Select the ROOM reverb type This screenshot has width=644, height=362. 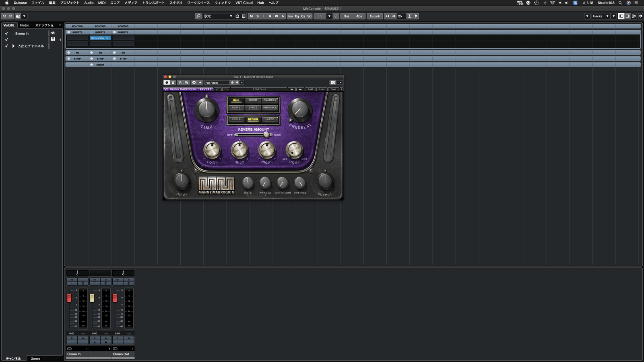pos(253,100)
